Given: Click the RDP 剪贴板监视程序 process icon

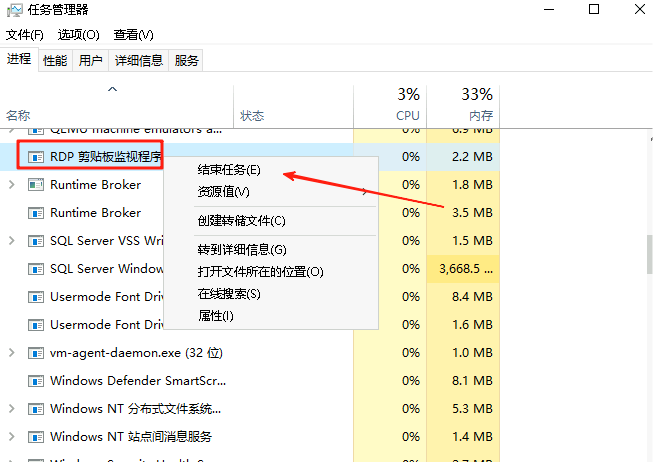Looking at the screenshot, I should point(36,157).
